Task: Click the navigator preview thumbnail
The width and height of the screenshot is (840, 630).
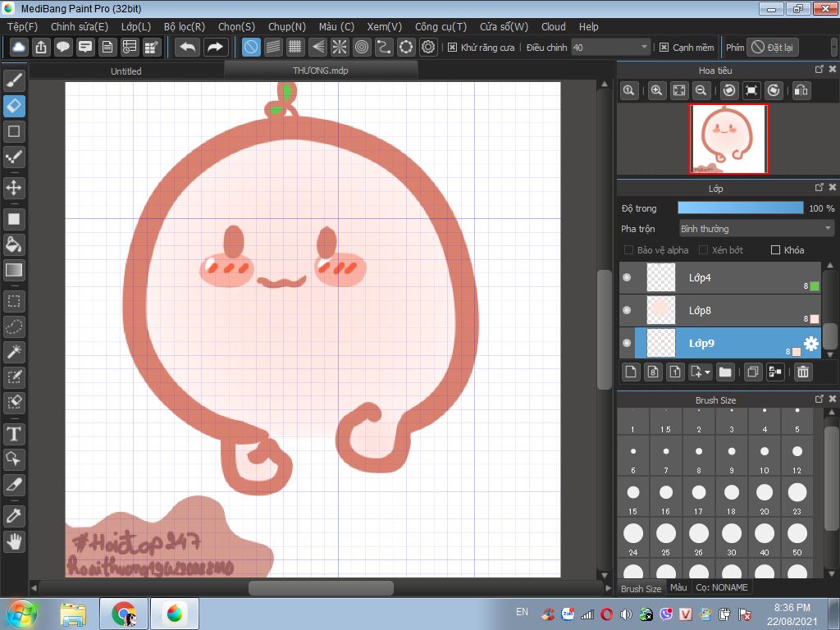Action: [x=728, y=139]
